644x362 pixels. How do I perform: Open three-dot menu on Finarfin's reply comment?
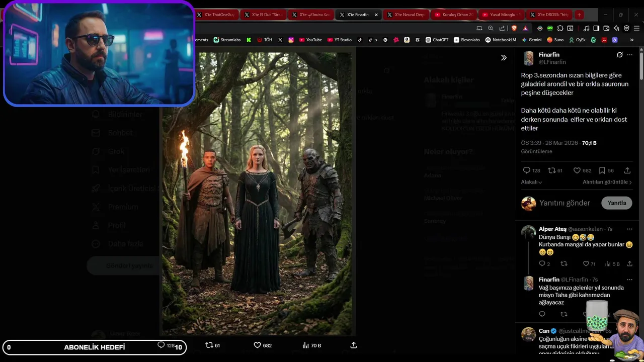pos(629,280)
